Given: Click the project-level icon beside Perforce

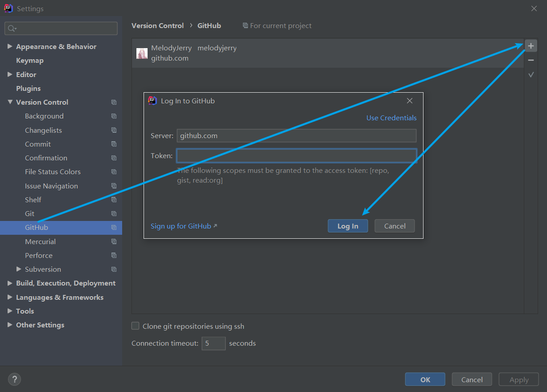Looking at the screenshot, I should pos(114,255).
